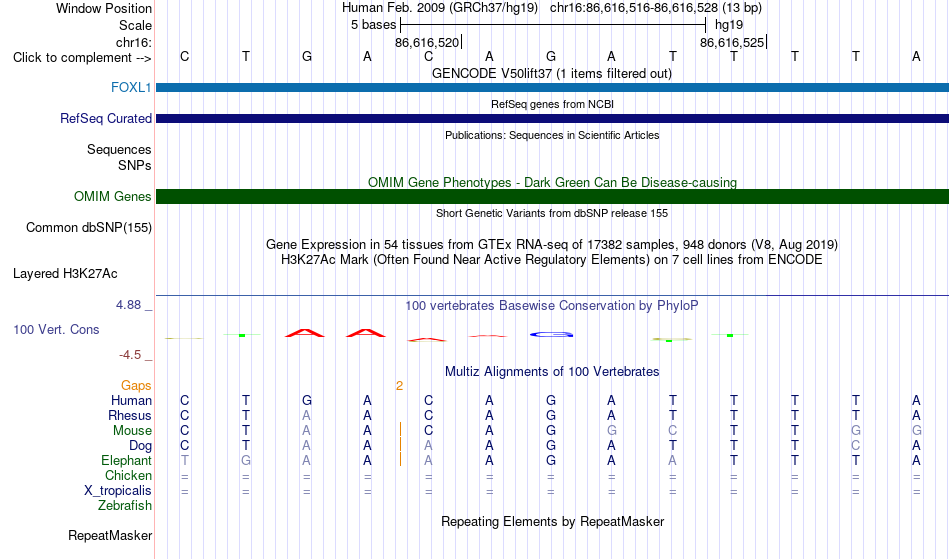Click the 100 Vert. Cons track label

(56, 329)
